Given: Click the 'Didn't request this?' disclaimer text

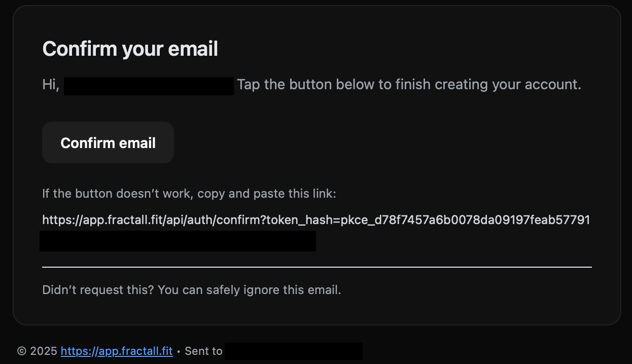Looking at the screenshot, I should click(191, 289).
